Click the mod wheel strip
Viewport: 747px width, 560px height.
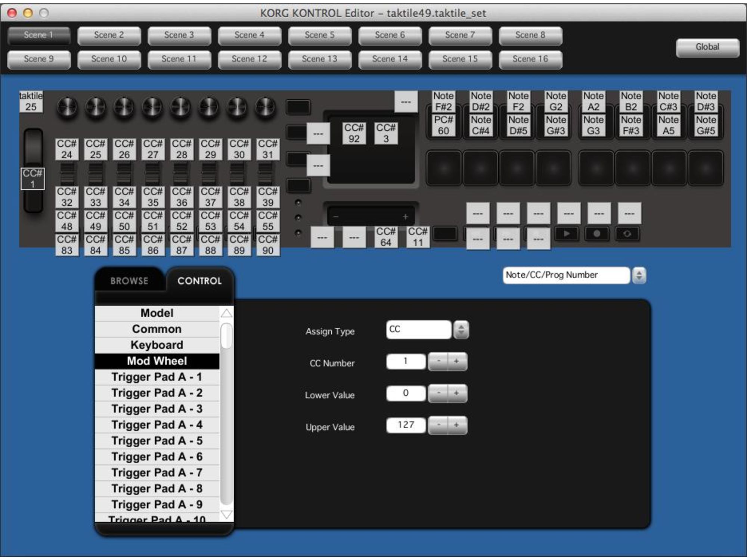tap(34, 149)
